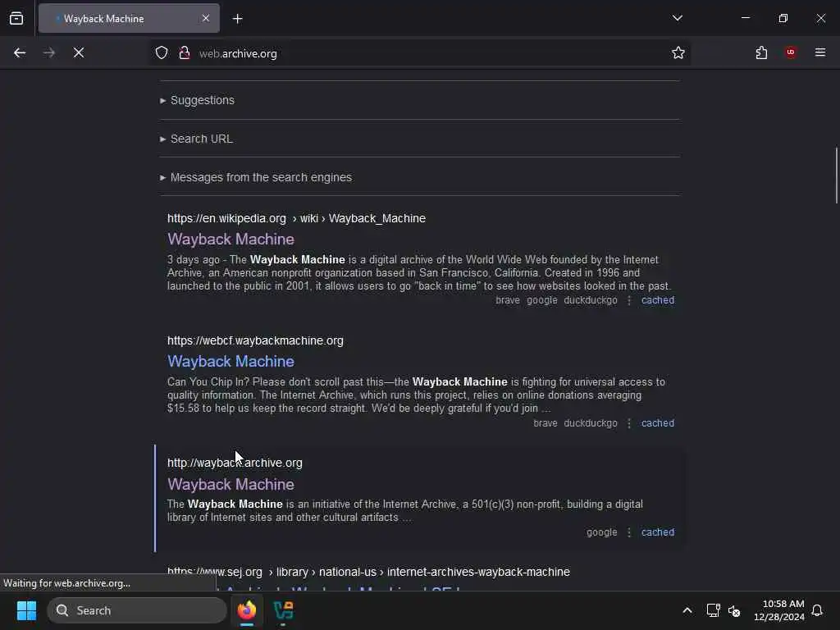The height and width of the screenshot is (630, 840).
Task: Click google engine tag on wayback.archive.org result
Action: click(x=601, y=532)
